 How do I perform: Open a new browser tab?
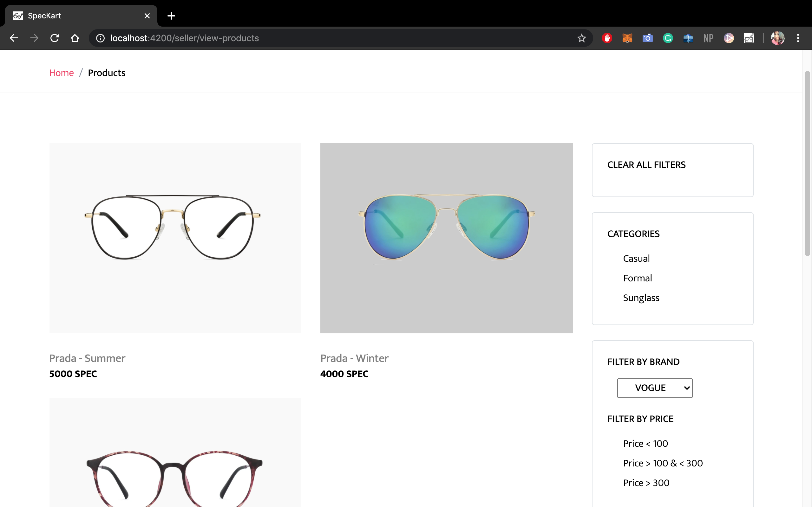coord(171,16)
